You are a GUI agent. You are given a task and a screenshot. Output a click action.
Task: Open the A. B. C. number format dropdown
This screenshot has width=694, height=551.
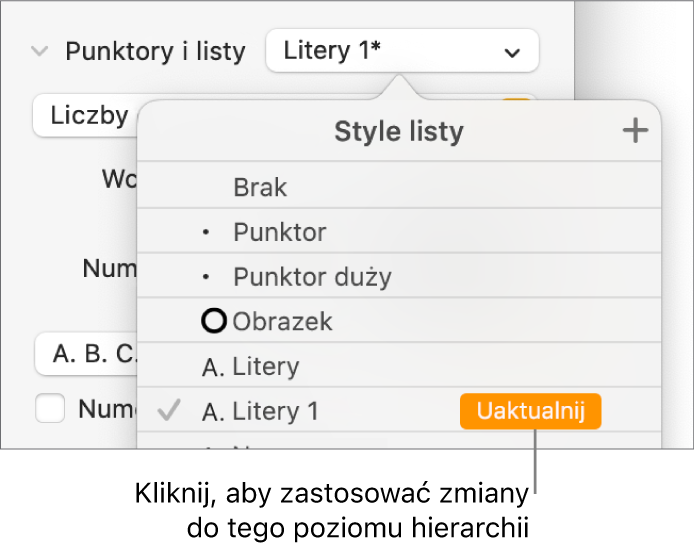86,354
